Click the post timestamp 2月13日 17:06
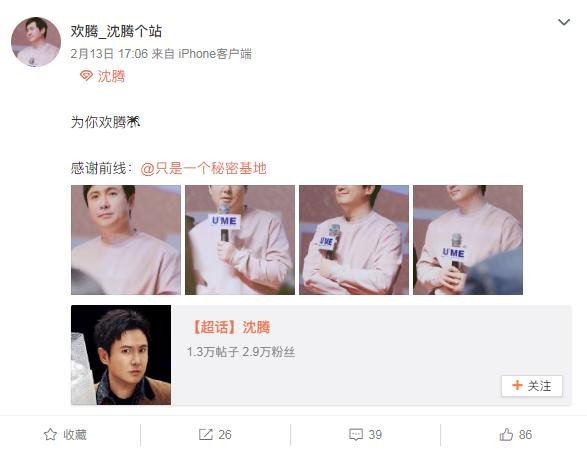The image size is (587, 454). (x=109, y=54)
